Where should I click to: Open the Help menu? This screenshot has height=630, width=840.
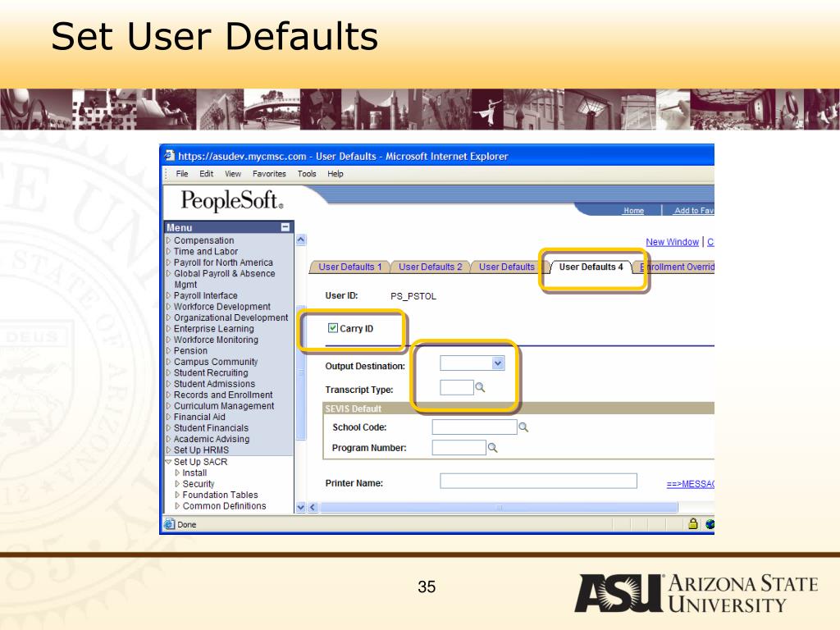coord(336,174)
